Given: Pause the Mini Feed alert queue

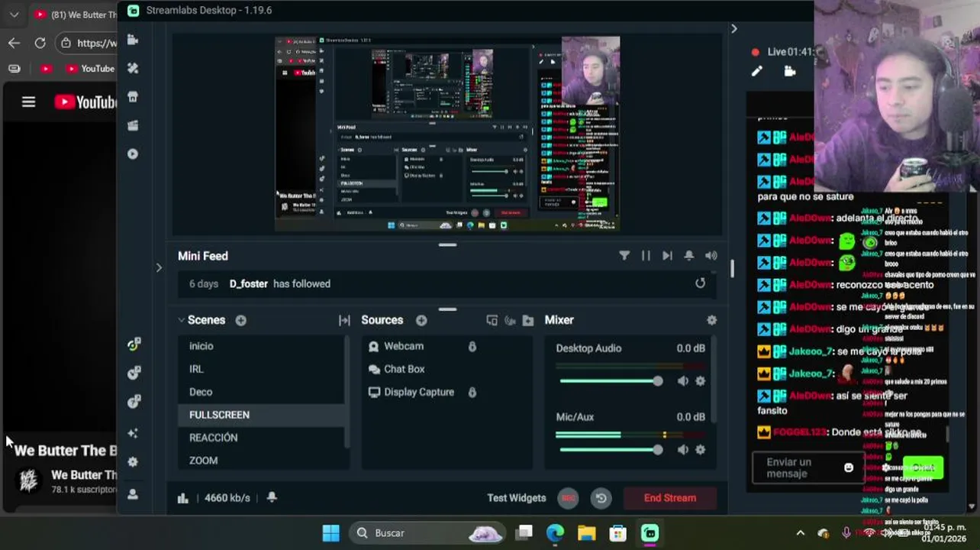Looking at the screenshot, I should [646, 256].
